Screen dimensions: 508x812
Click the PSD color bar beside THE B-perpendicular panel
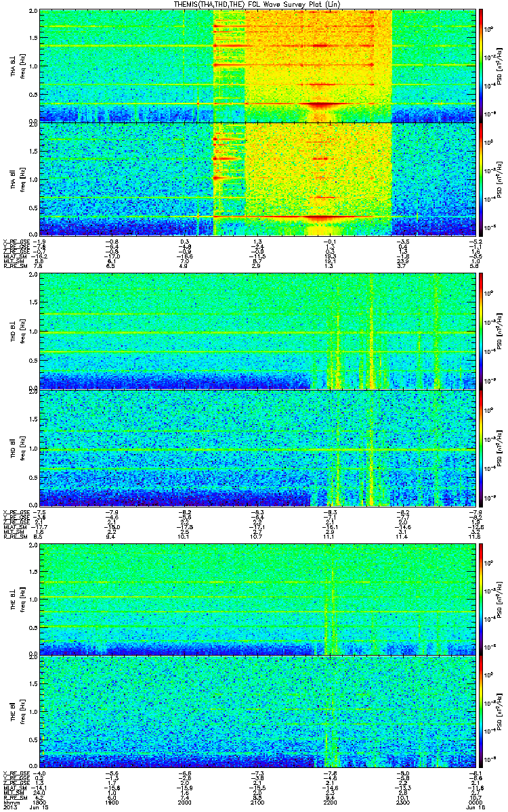pyautogui.click(x=481, y=598)
